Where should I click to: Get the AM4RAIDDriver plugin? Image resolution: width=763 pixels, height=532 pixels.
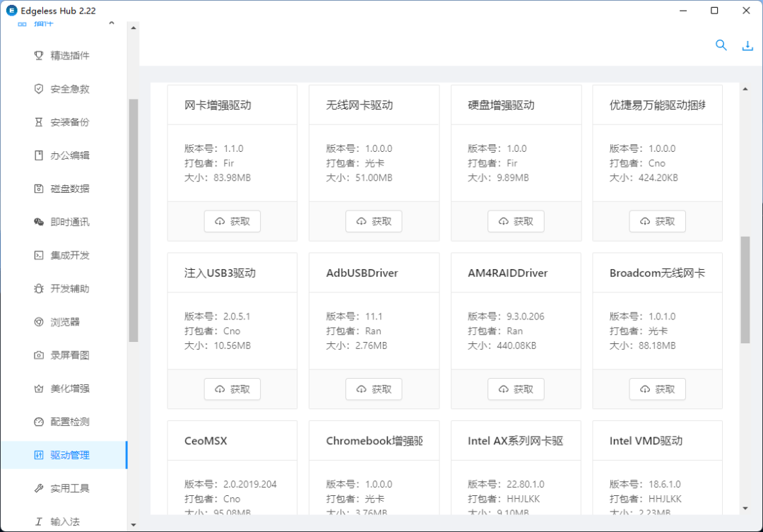516,389
